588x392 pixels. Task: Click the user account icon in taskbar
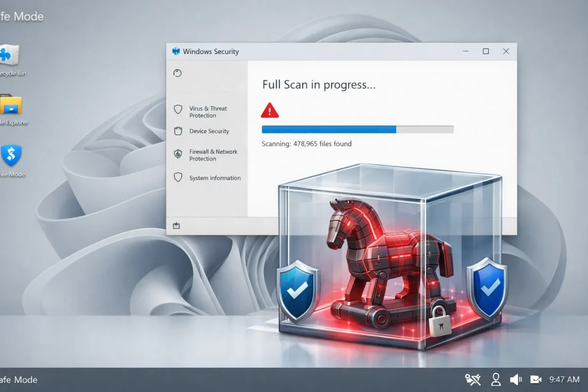[496, 379]
